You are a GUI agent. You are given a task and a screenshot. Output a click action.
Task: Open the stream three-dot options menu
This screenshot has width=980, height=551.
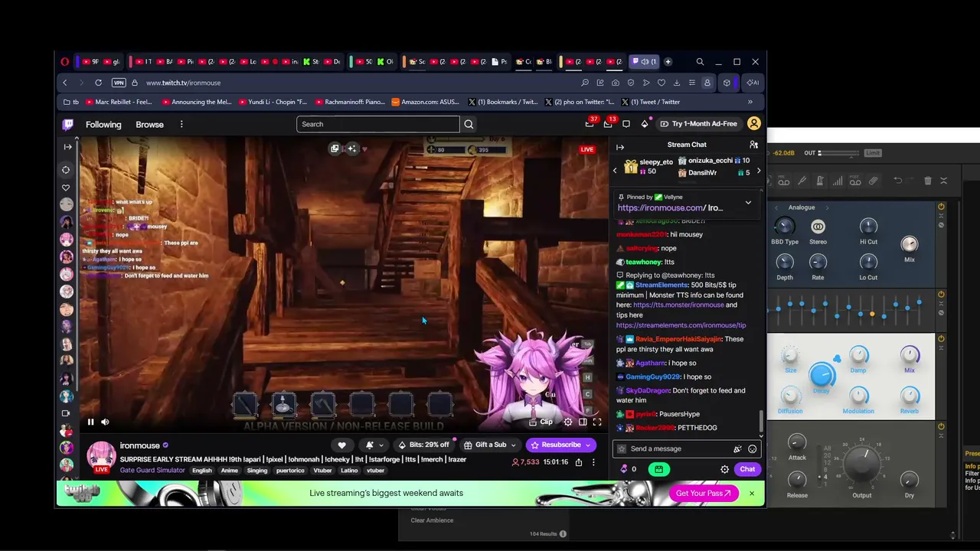coord(593,462)
